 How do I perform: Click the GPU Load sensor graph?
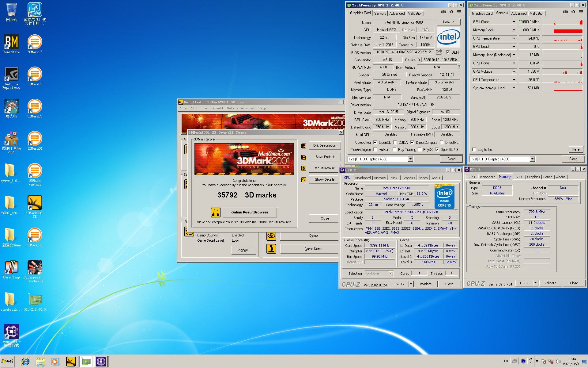(x=562, y=47)
